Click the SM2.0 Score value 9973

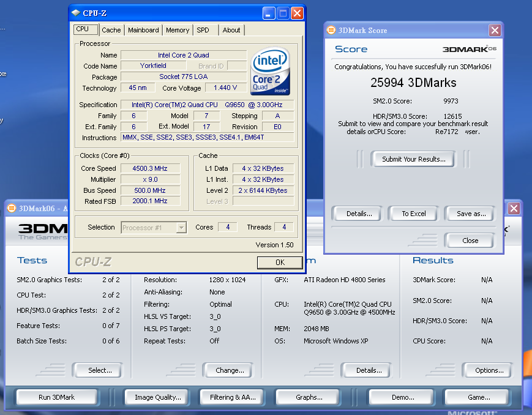point(451,101)
